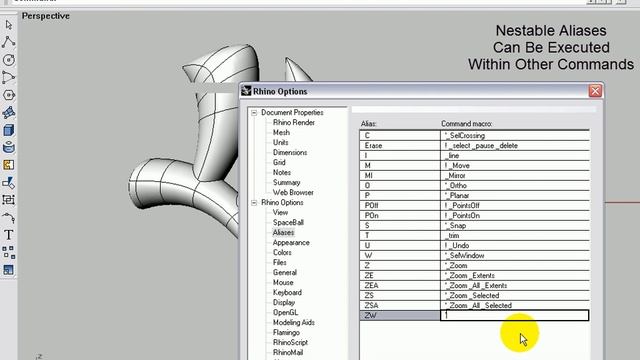Viewport: 640px width, 360px height.
Task: Select the Erase alias cell
Action: [x=400, y=145]
